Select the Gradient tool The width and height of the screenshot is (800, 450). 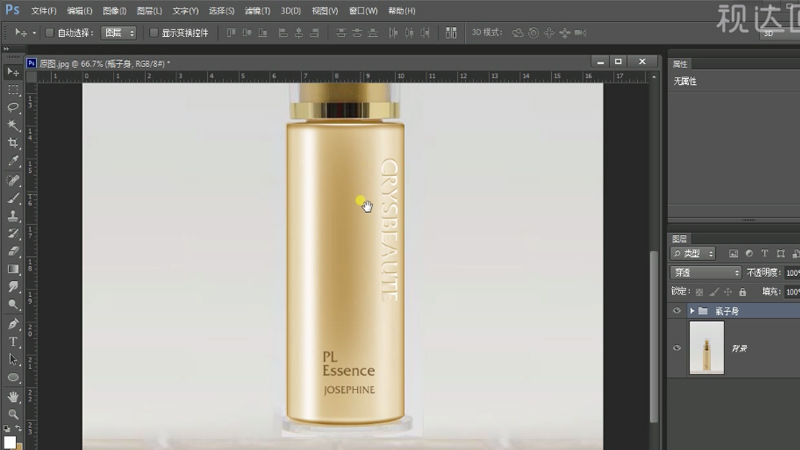point(13,269)
